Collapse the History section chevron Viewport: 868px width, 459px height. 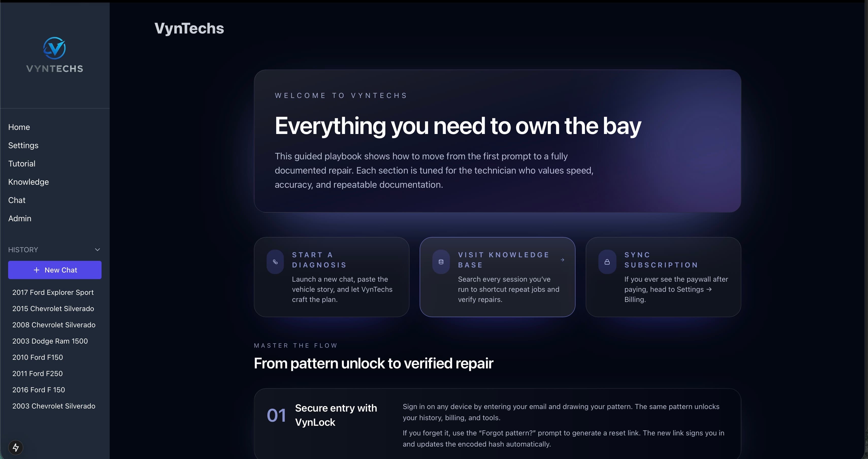coord(97,249)
